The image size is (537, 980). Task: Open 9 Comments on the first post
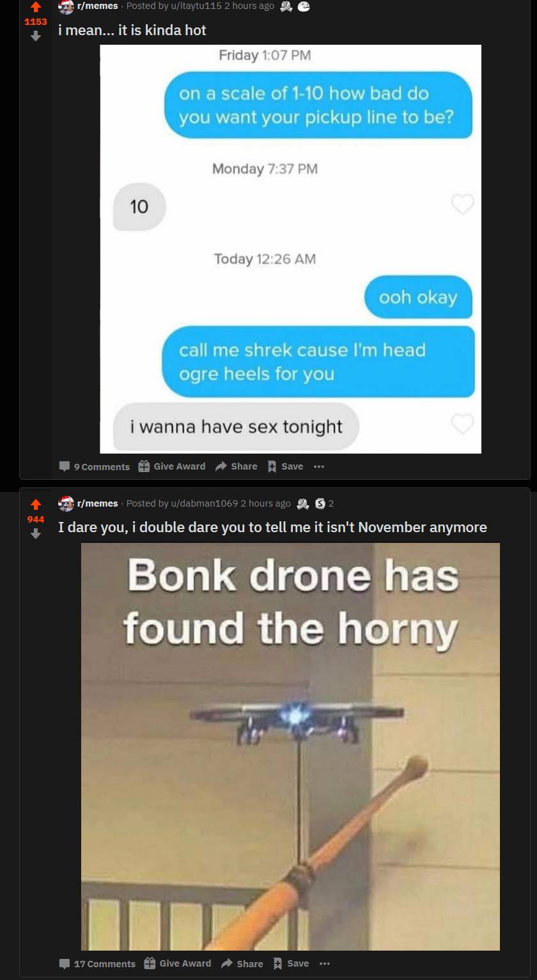click(94, 466)
